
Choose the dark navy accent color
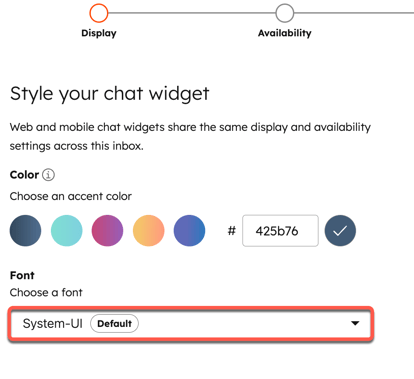[25, 231]
